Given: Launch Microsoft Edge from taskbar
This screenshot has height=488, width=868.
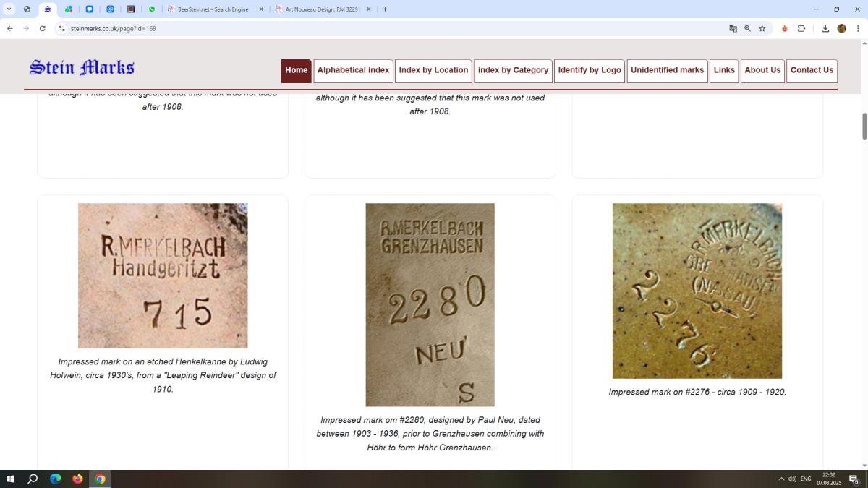Looking at the screenshot, I should coord(55,479).
